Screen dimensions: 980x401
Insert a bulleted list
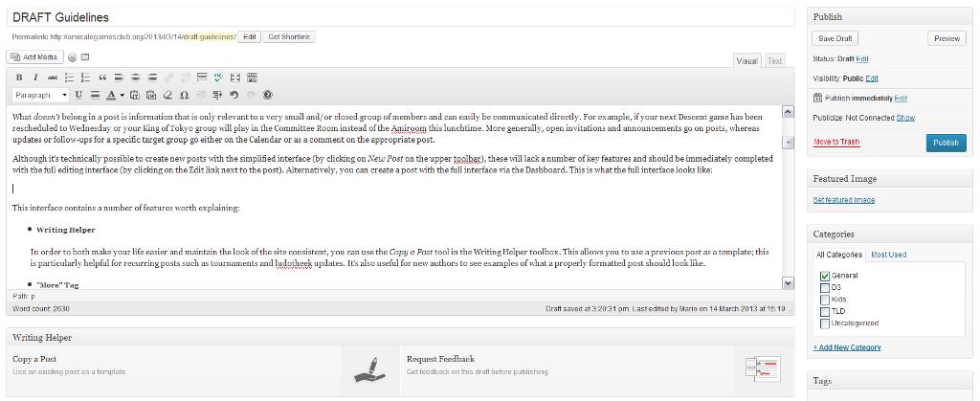69,78
